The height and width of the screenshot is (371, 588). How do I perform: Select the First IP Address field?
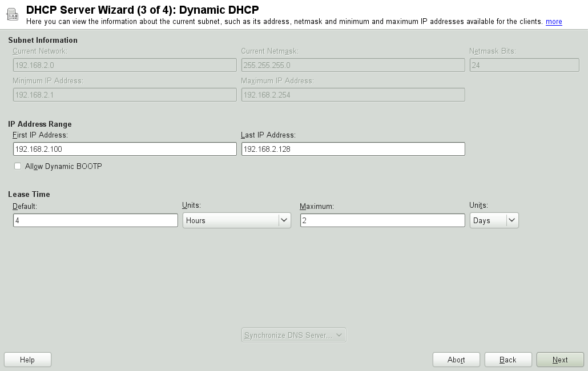tap(124, 148)
